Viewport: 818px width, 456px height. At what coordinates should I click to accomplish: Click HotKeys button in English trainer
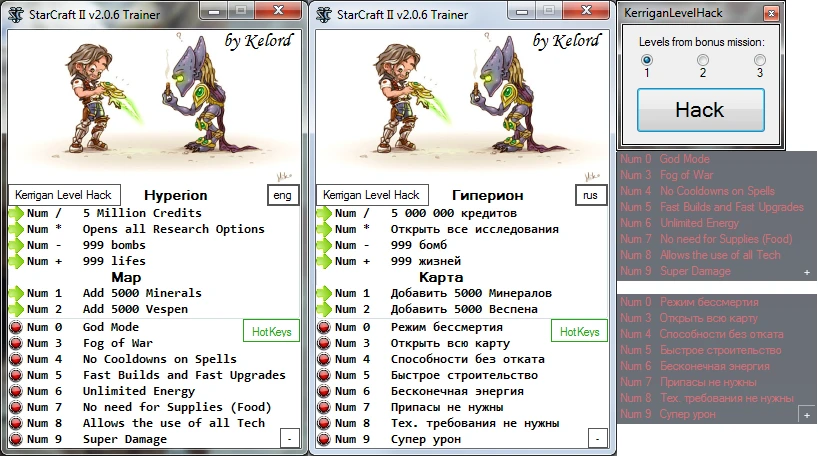[271, 331]
